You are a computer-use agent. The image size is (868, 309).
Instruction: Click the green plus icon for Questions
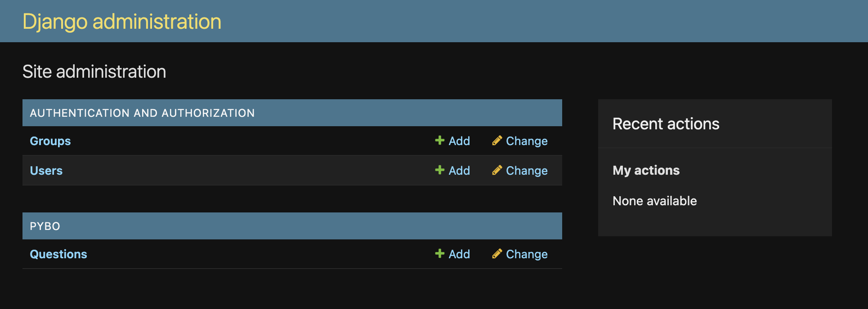click(x=439, y=254)
